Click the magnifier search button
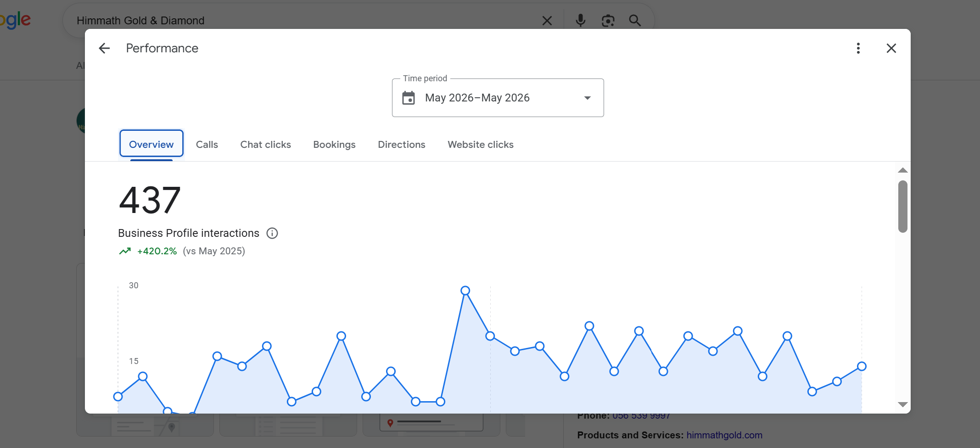This screenshot has height=448, width=980. [x=635, y=20]
